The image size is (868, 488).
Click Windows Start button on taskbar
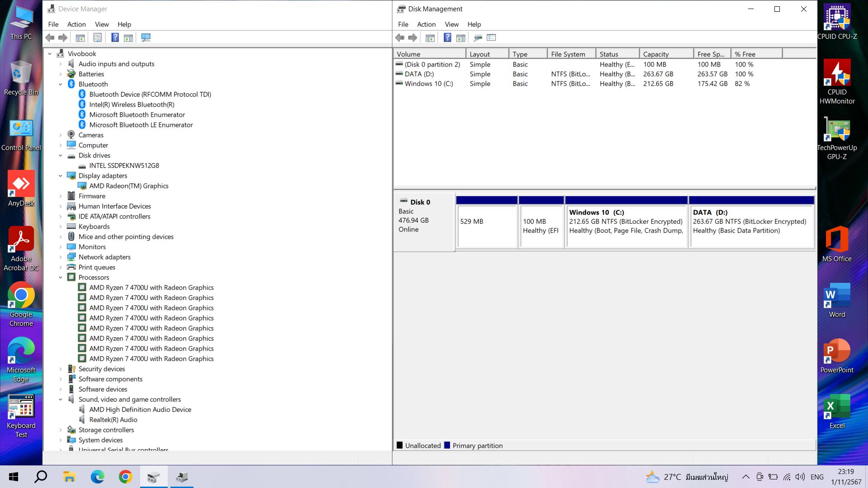point(14,477)
